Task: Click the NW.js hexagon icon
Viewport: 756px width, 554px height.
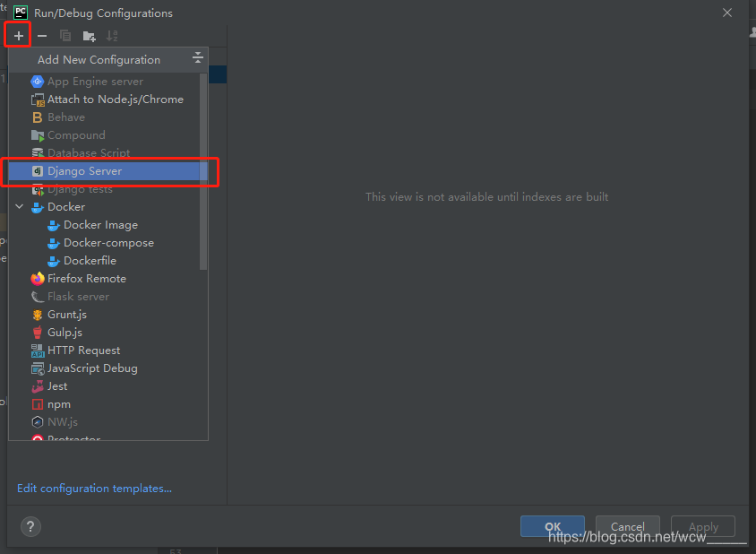Action: click(37, 422)
